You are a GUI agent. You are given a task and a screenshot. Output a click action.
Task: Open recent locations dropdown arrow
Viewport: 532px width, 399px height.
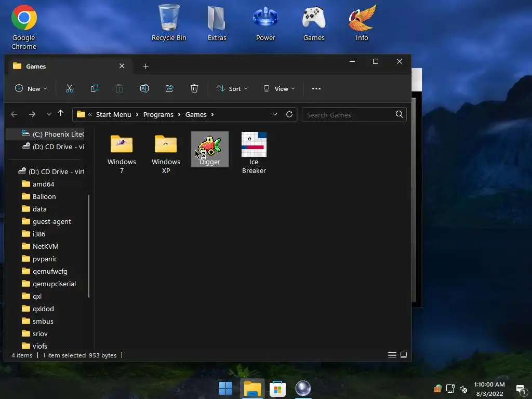(49, 114)
